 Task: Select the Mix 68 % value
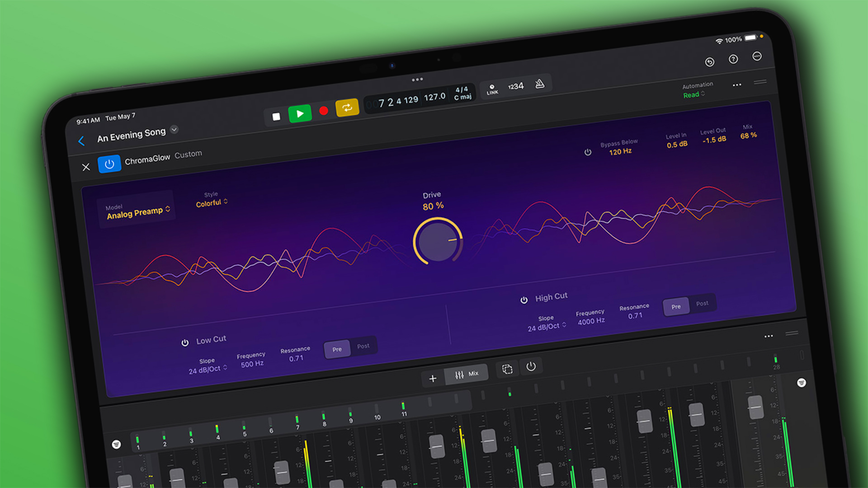coord(749,136)
